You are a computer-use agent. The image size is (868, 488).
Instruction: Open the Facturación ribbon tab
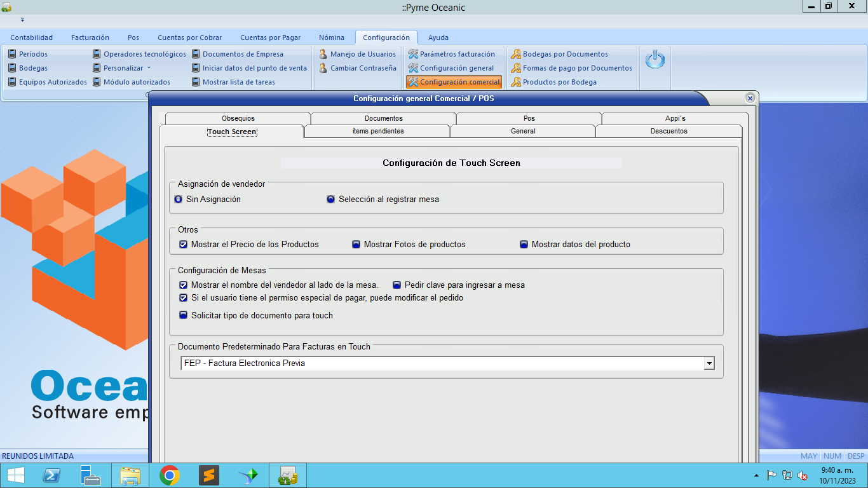90,37
